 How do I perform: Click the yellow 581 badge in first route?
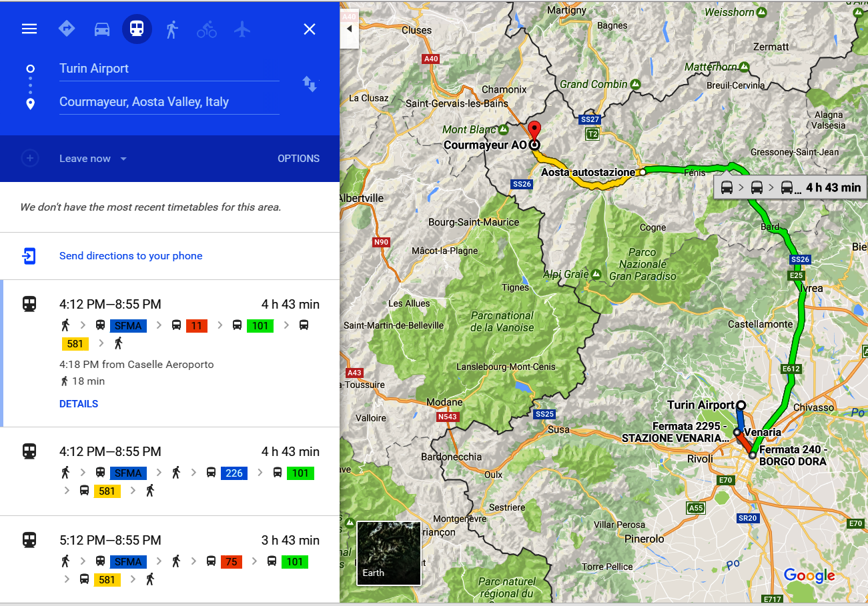[x=75, y=343]
